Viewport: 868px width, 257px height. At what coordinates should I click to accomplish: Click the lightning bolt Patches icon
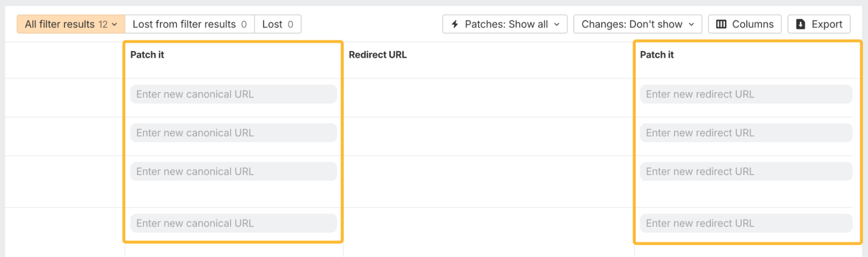click(455, 24)
